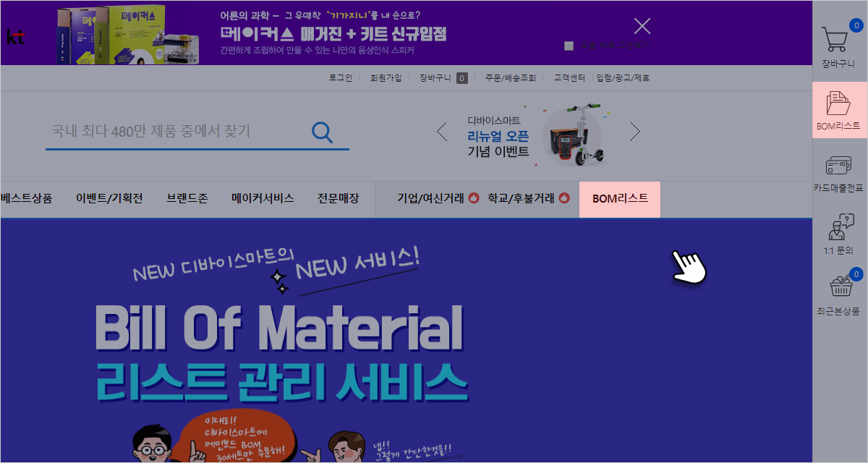Click the BOM리스트 folder icon in sidebar
Image resolution: width=868 pixels, height=463 pixels.
(x=838, y=103)
